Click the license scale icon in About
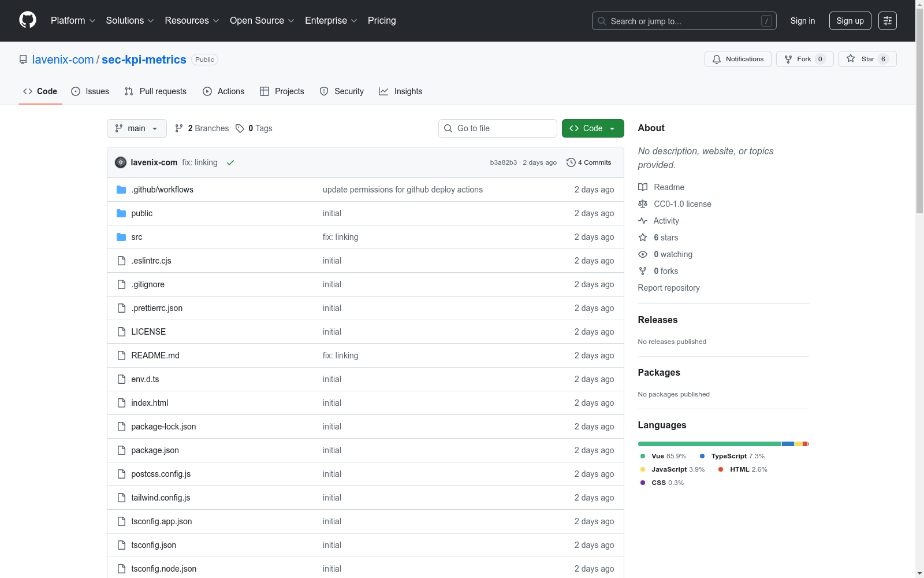The width and height of the screenshot is (924, 578). point(643,204)
